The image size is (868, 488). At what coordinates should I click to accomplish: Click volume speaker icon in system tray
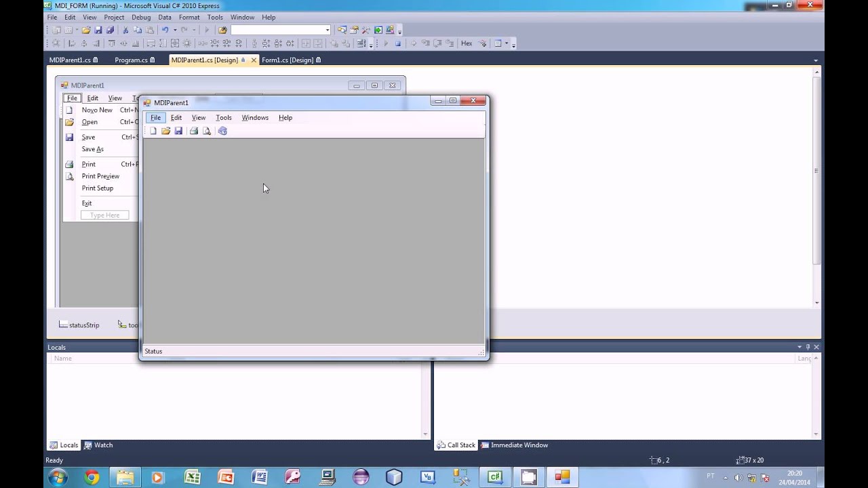(x=738, y=478)
